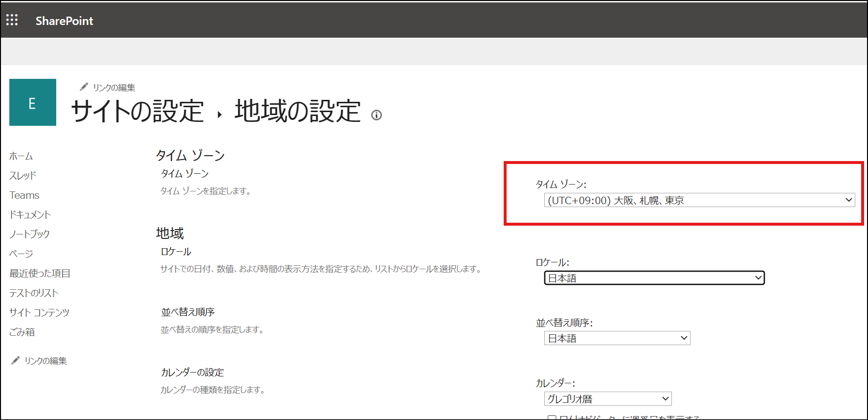Click the pencil icon above the page title
The image size is (868, 420).
pos(84,87)
